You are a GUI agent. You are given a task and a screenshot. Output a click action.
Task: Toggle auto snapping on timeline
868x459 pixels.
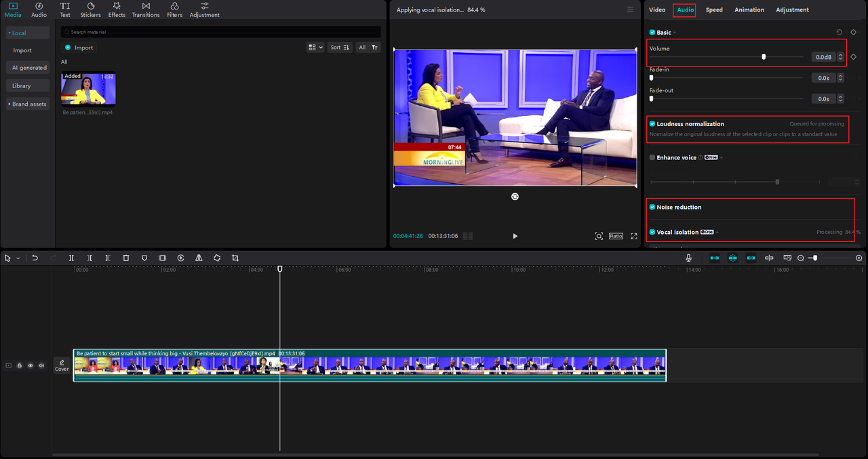733,258
